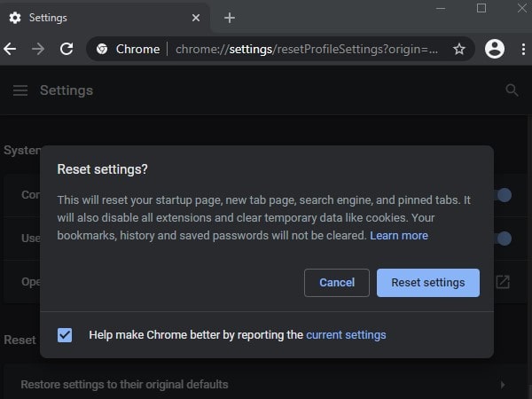The height and width of the screenshot is (399, 532).
Task: Click the open-in-new external link icon
Action: (503, 282)
